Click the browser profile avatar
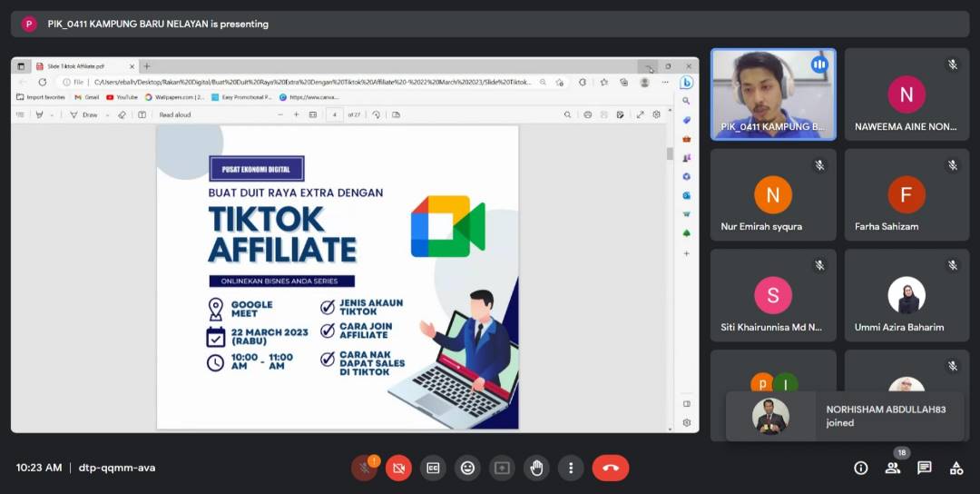980x494 pixels. point(644,82)
